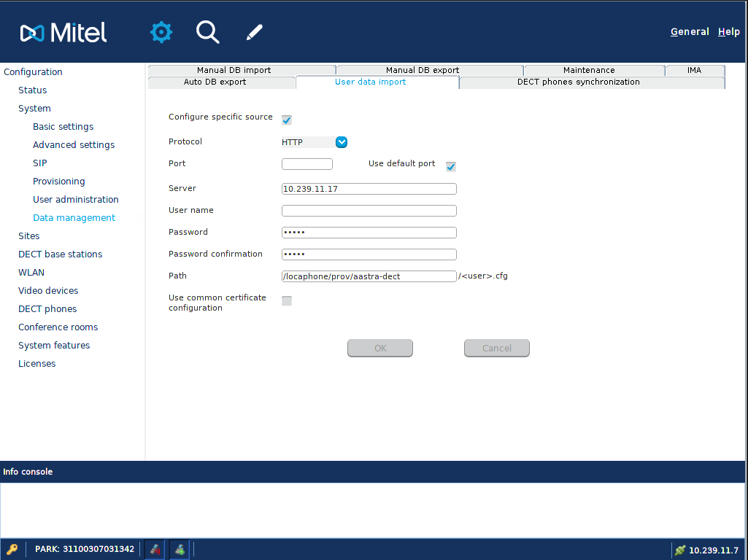This screenshot has height=560, width=748.
Task: Click into the Server input field
Action: click(369, 189)
